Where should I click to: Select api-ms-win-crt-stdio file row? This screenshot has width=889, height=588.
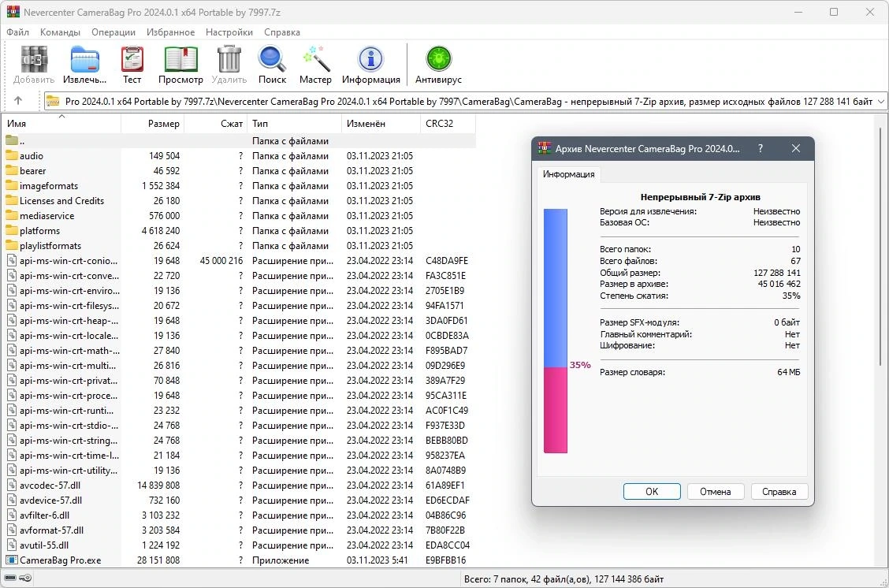point(238,426)
